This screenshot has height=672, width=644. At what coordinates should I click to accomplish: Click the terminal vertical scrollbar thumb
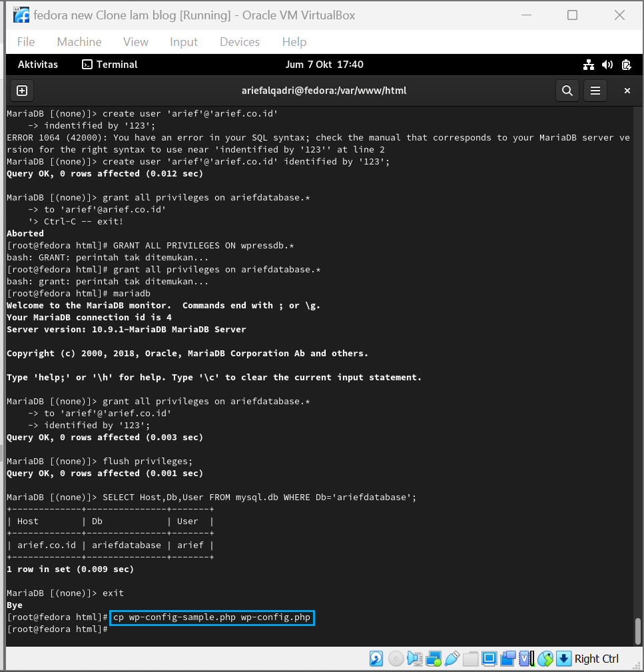point(637,631)
